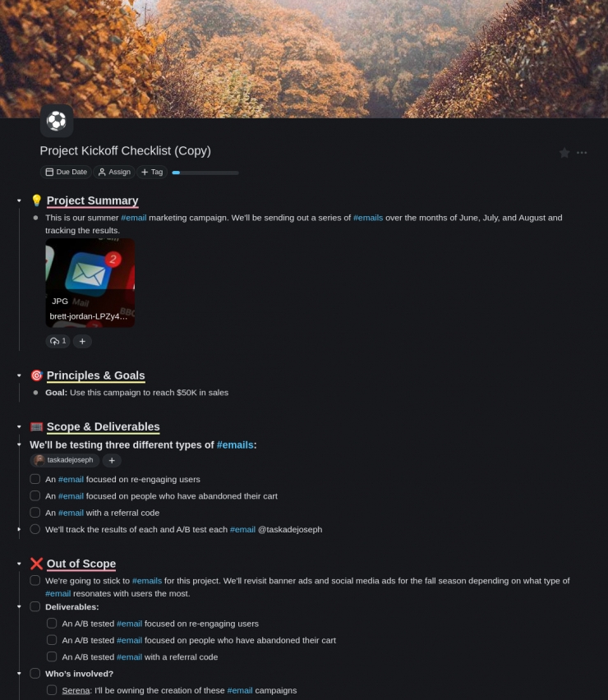Image resolution: width=608 pixels, height=700 pixels.
Task: Open the Due Date picker
Action: (66, 172)
